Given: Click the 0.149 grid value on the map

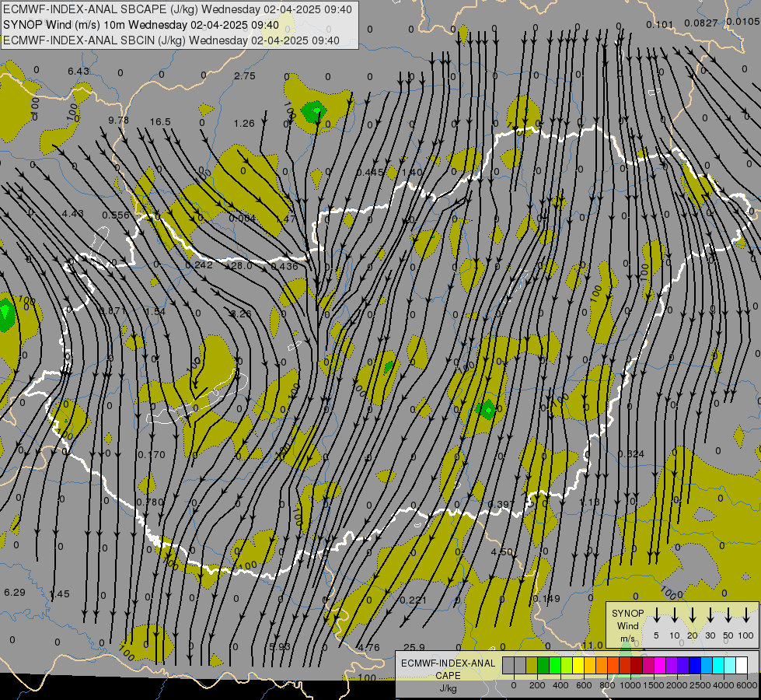Looking at the screenshot, I should click(546, 599).
